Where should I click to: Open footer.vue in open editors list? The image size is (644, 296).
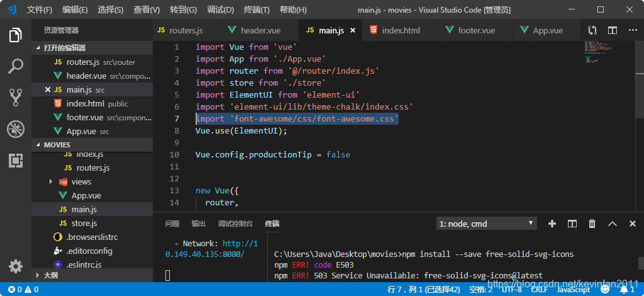92,118
